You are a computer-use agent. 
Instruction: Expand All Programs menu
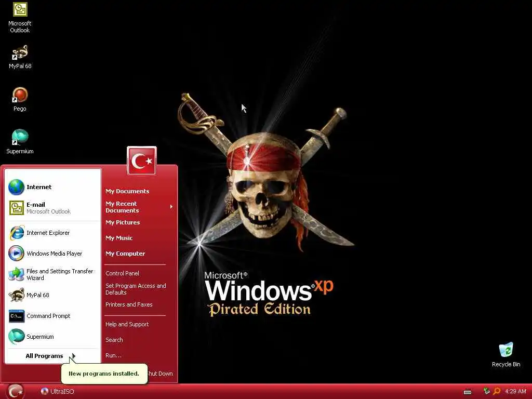pos(51,356)
